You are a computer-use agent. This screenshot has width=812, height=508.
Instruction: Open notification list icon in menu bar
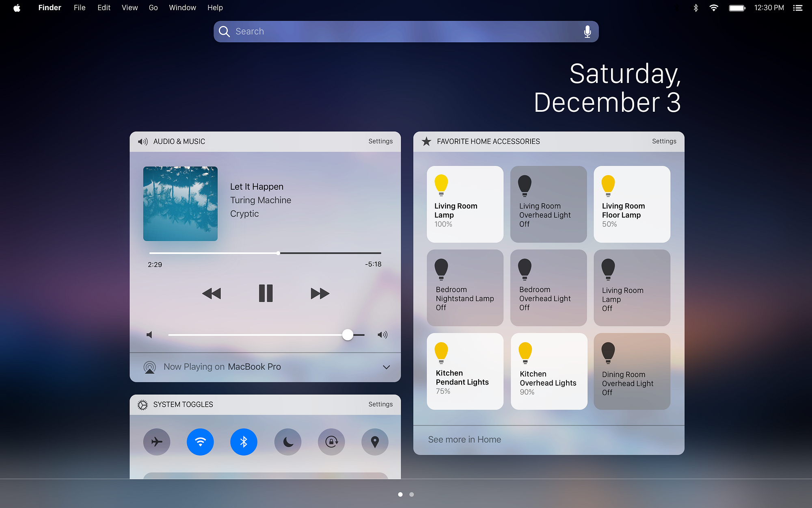coord(798,8)
